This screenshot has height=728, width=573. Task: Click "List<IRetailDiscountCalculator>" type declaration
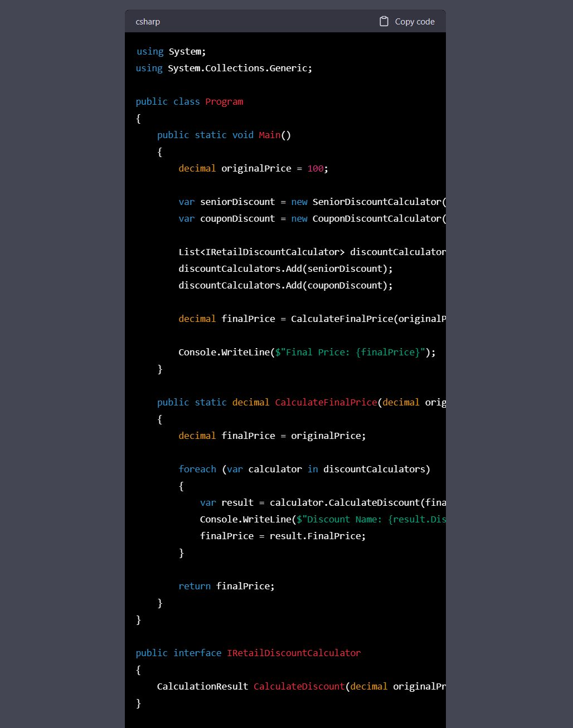point(261,252)
